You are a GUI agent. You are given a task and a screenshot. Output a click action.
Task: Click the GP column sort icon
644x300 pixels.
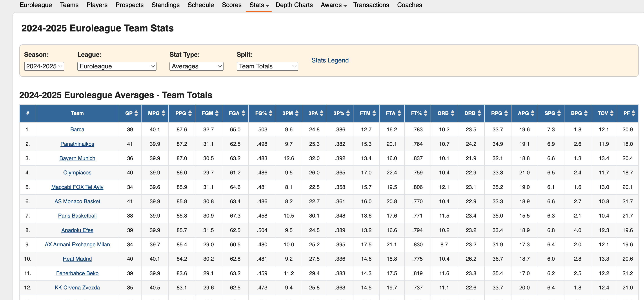tap(136, 113)
